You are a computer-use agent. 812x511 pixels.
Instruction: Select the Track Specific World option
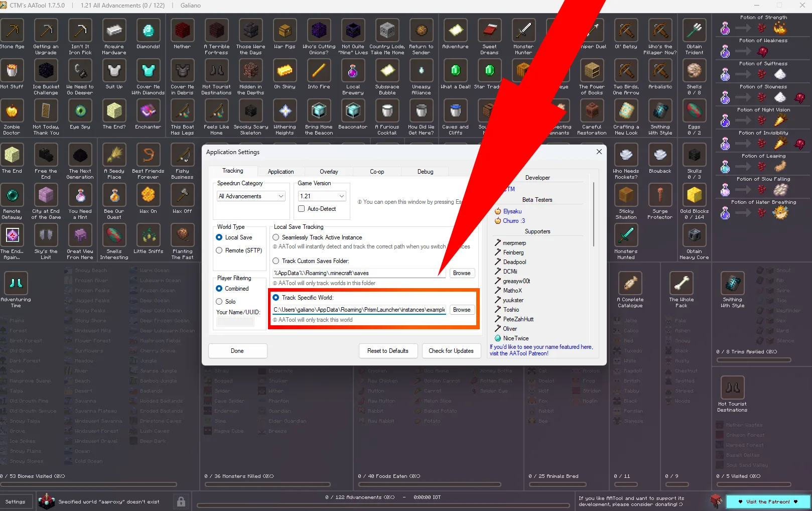coord(276,298)
